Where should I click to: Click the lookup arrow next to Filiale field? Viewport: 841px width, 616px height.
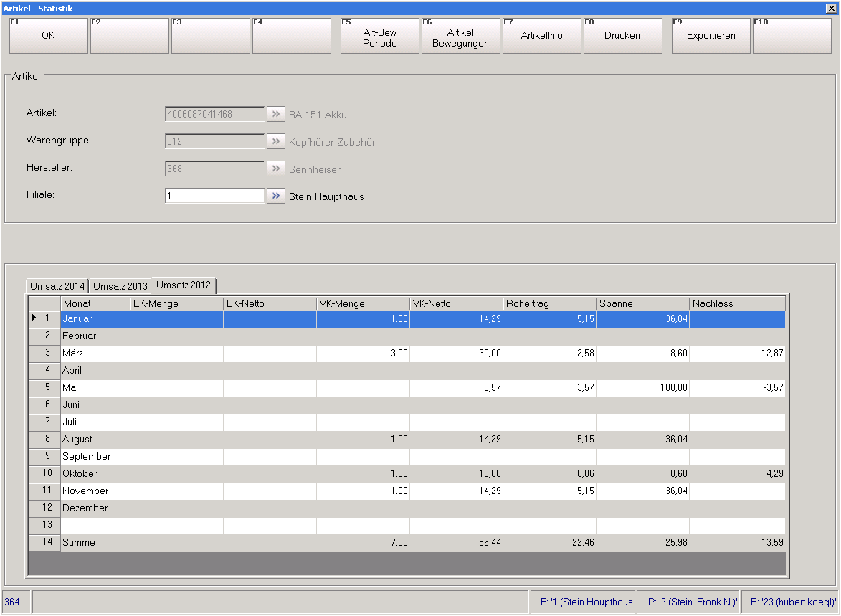275,196
